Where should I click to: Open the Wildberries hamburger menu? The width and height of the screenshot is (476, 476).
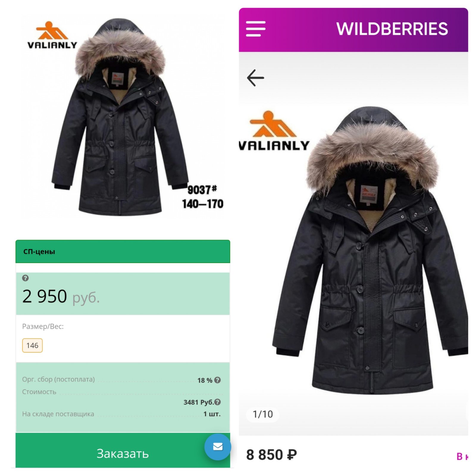256,29
